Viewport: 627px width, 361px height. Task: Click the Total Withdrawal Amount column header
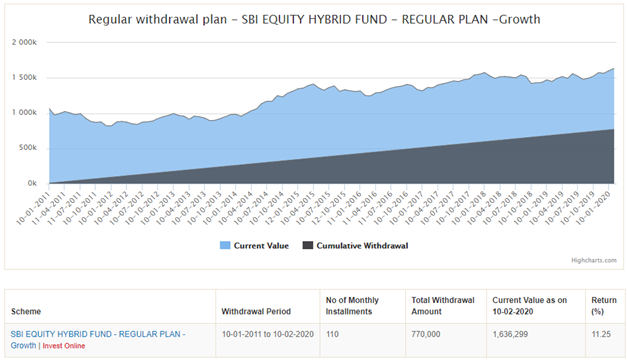443,306
